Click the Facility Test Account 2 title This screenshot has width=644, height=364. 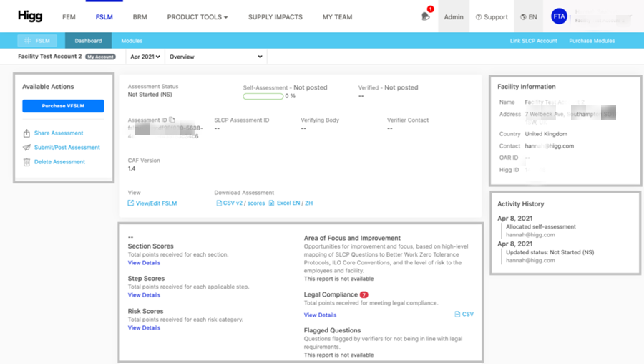[x=49, y=57]
